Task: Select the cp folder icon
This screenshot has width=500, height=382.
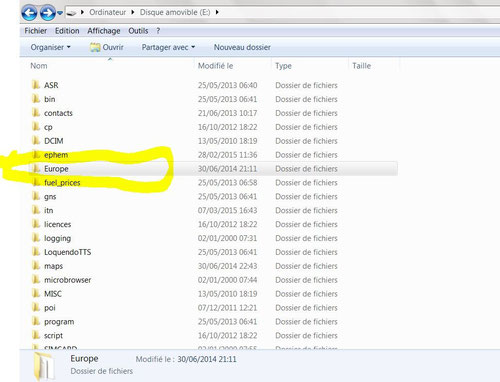Action: click(36, 127)
